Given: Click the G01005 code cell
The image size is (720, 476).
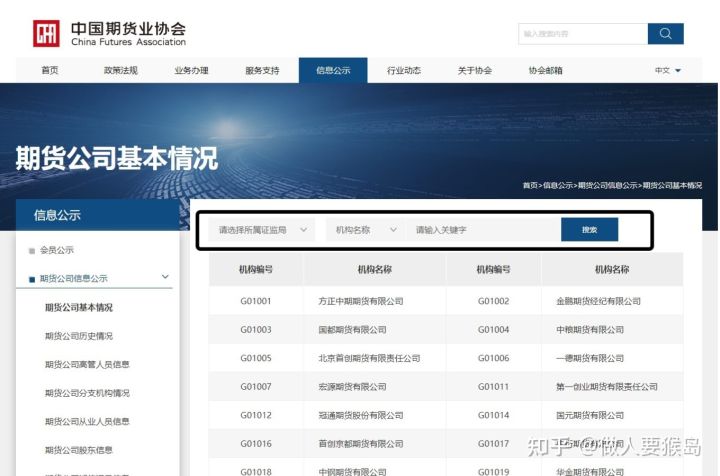Looking at the screenshot, I should click(256, 358).
